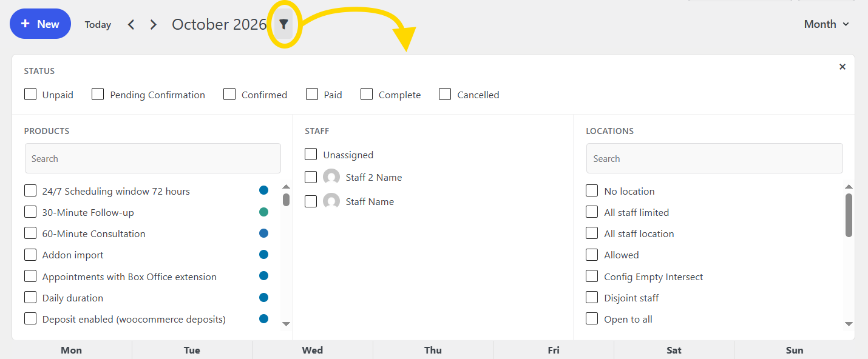Check the Disjoint staff location
868x359 pixels.
pyautogui.click(x=592, y=297)
